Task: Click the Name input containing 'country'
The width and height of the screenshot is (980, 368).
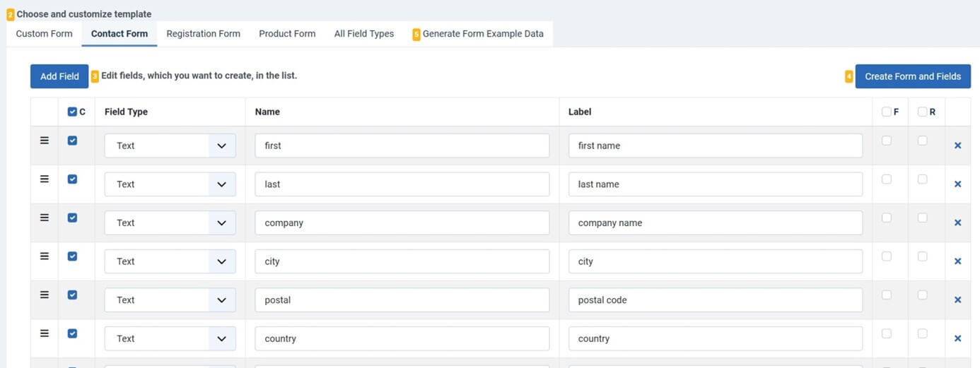Action: click(402, 338)
